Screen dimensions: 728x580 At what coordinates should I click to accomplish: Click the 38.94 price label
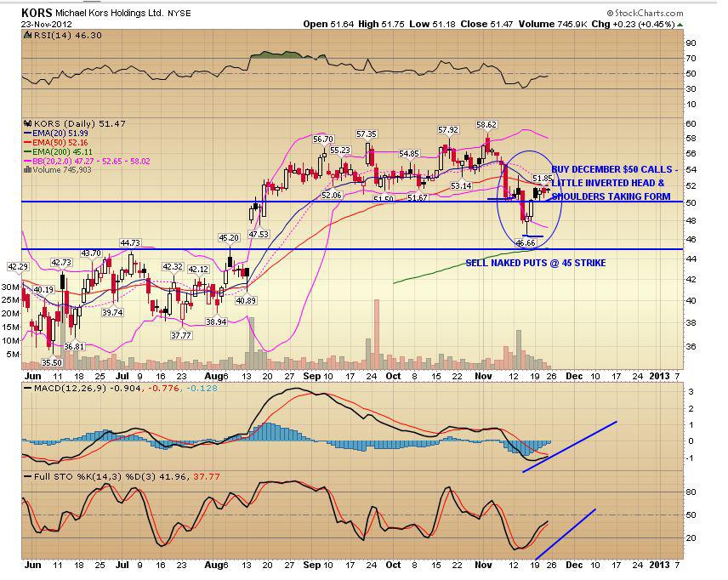click(216, 321)
